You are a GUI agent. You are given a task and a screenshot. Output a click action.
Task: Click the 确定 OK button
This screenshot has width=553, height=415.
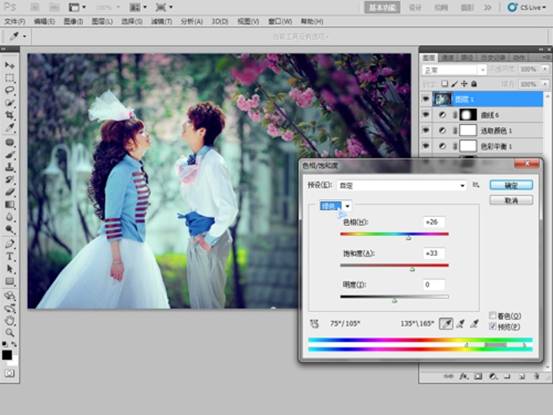click(511, 185)
